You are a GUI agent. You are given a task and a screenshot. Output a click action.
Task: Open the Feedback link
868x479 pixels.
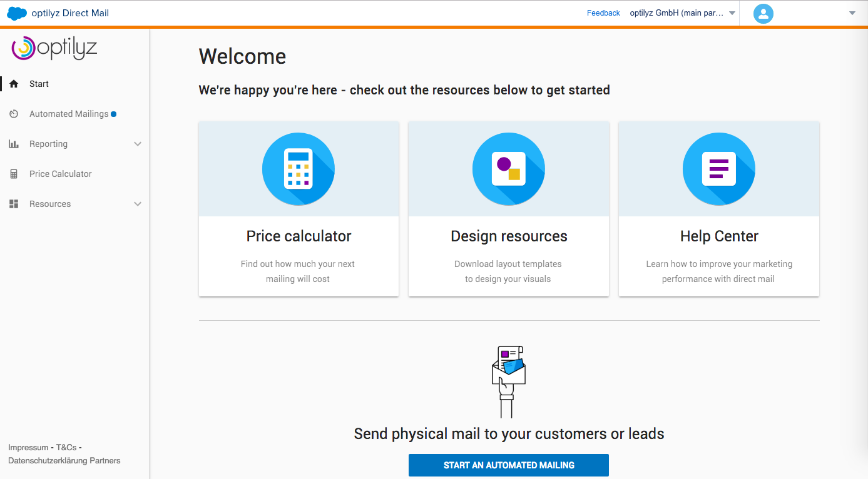603,13
